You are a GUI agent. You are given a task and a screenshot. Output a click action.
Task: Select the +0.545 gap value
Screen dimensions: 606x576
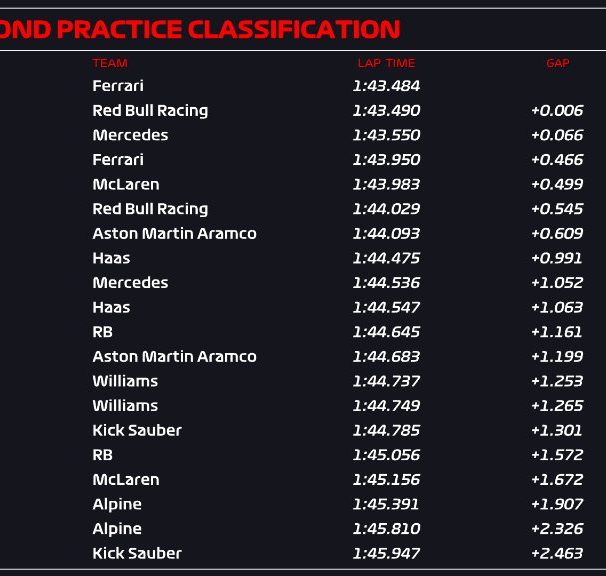(x=557, y=209)
